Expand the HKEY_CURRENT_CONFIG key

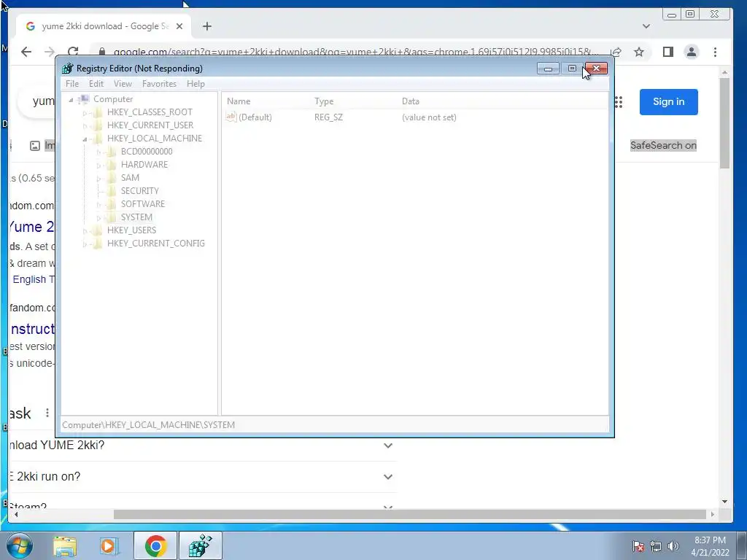[85, 244]
